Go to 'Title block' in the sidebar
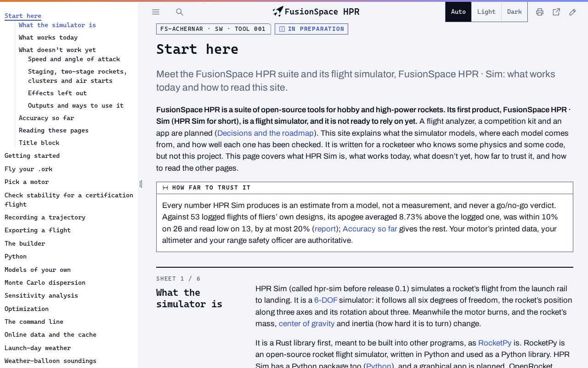 point(39,143)
